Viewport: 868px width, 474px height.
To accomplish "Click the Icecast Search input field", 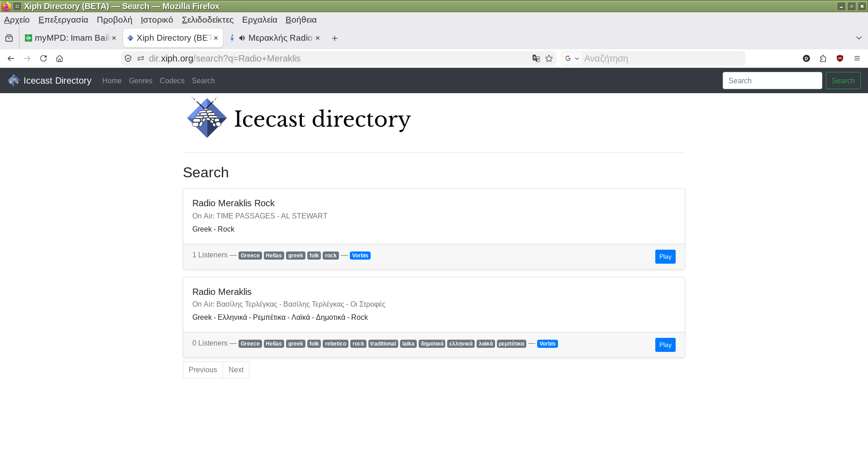I will click(x=772, y=81).
